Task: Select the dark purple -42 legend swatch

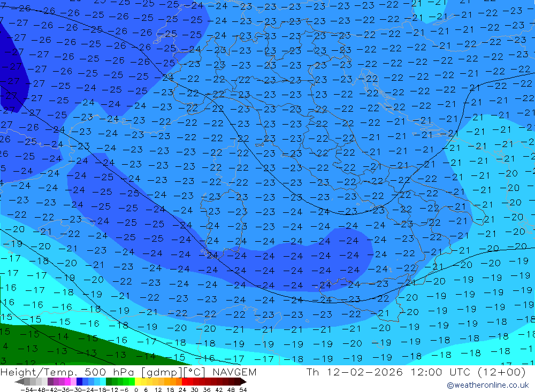Action: coord(50,382)
